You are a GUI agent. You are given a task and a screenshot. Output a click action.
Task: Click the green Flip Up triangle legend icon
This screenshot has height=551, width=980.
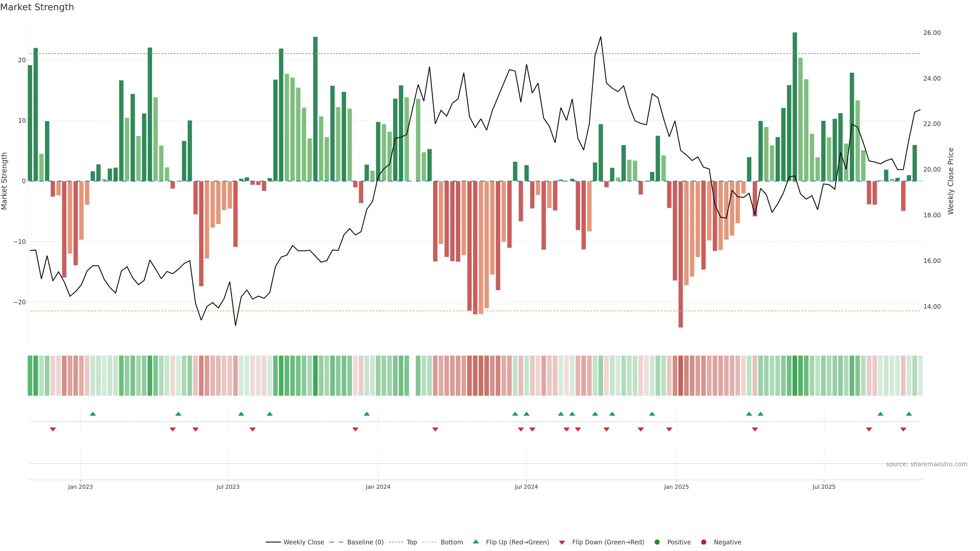click(475, 542)
